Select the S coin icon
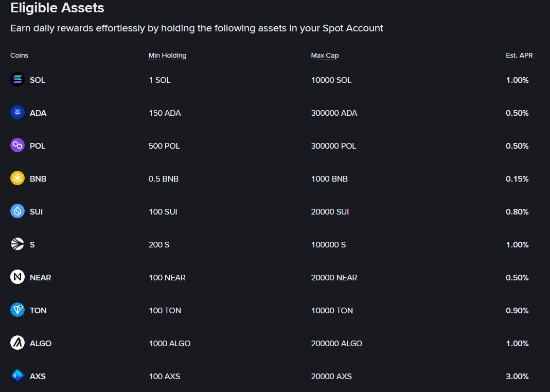The image size is (550, 392). click(17, 244)
